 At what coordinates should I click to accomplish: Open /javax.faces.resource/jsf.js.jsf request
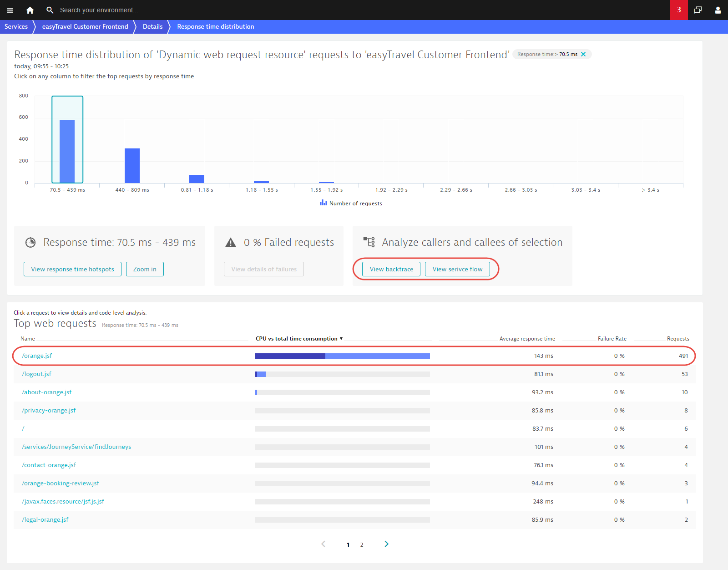pyautogui.click(x=63, y=501)
